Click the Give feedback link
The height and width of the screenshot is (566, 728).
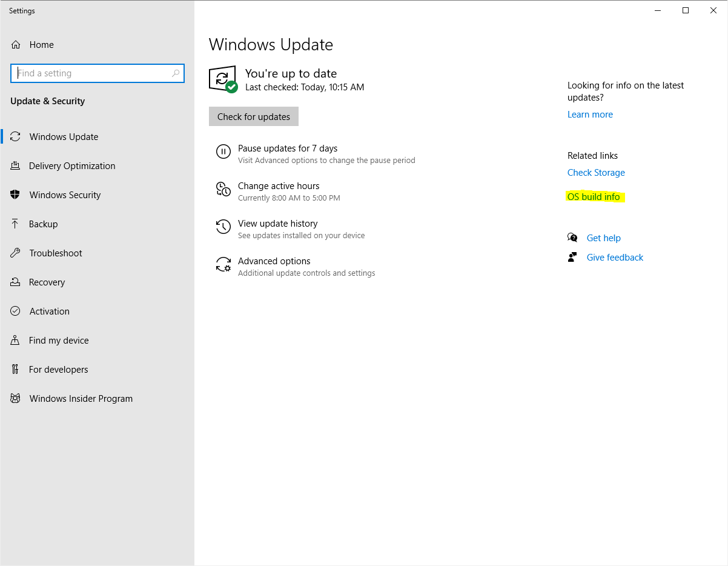[615, 258]
